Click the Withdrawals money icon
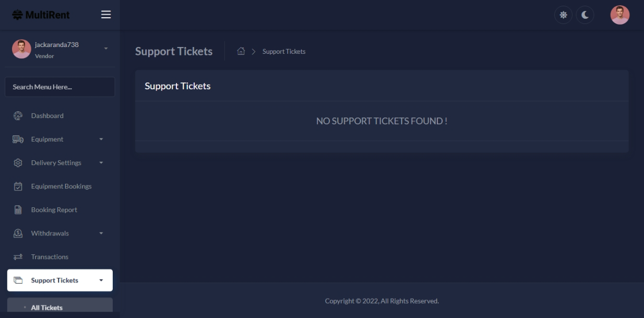 point(18,233)
